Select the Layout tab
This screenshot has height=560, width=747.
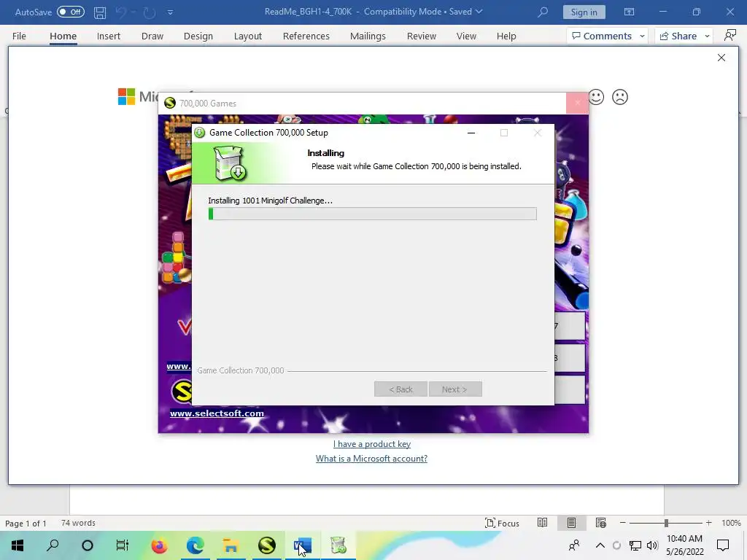248,36
